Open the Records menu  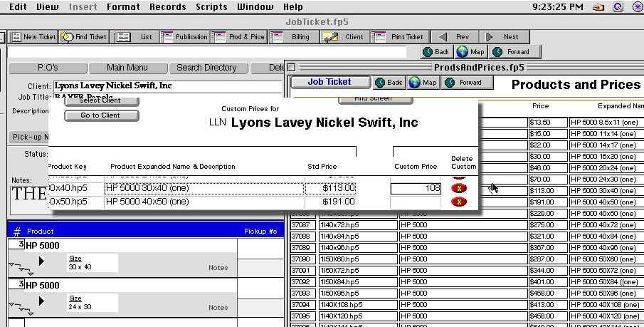(167, 7)
